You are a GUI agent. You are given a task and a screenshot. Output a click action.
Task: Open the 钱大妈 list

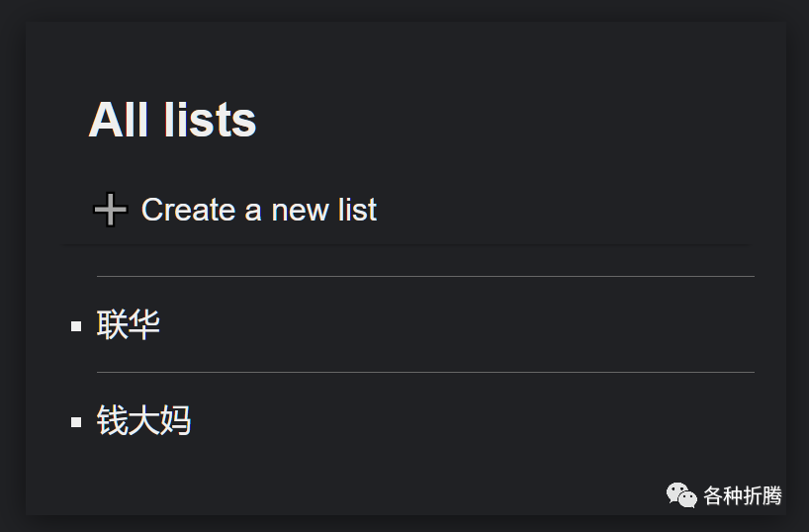pos(143,420)
